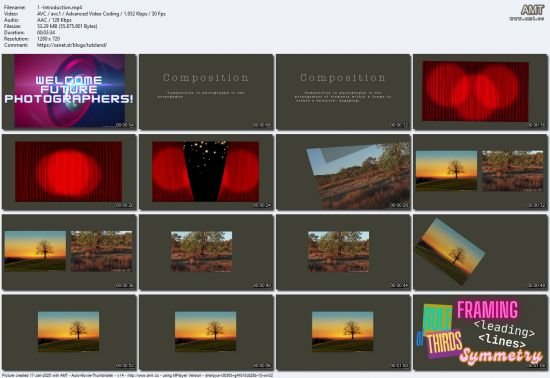The image size is (550, 378).
Task: Click the timestamp '00:00:04'
Action: (125, 125)
